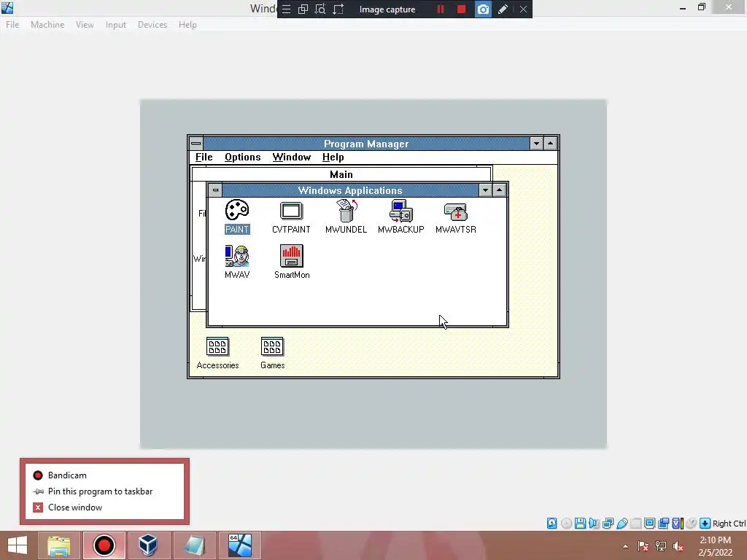Open the File menu in Program Manager
The image size is (747, 560).
(x=204, y=157)
